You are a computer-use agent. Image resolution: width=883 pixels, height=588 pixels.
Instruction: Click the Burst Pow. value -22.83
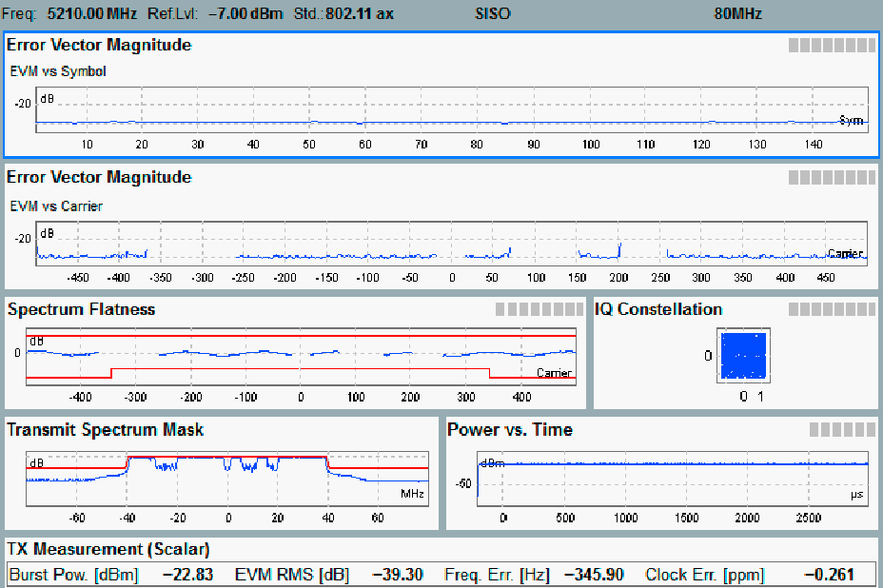[187, 575]
